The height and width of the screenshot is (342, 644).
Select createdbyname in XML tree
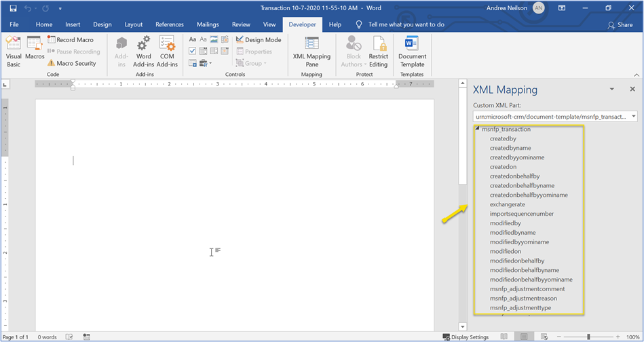click(x=510, y=148)
